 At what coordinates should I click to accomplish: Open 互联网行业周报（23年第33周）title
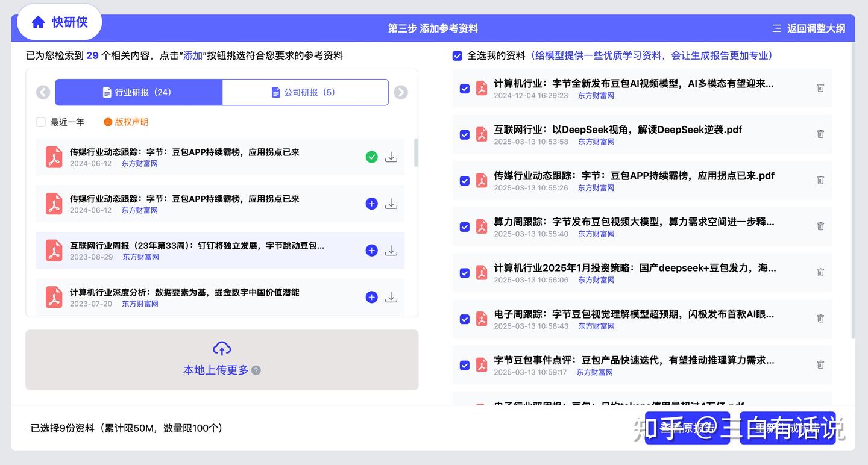(x=197, y=245)
